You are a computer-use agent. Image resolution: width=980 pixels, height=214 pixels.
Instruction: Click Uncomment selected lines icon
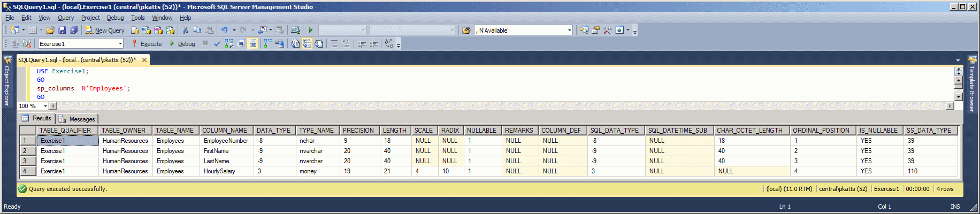tap(346, 43)
